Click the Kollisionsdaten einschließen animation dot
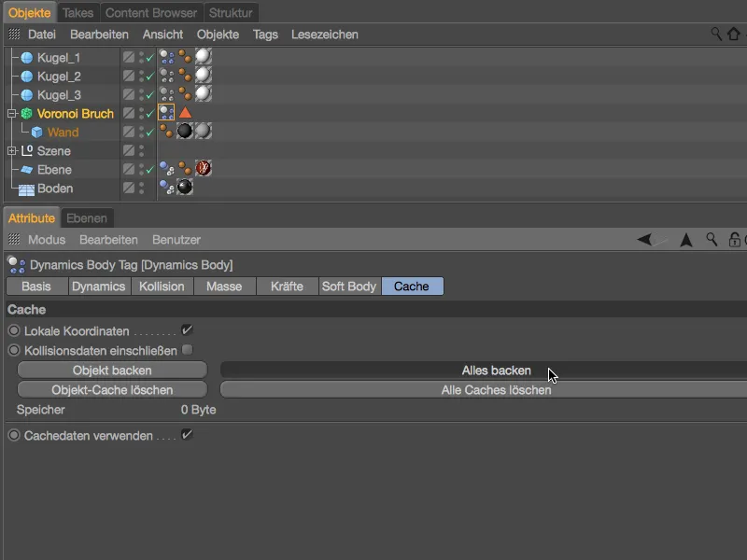Screen dimensions: 747x560 coord(14,351)
